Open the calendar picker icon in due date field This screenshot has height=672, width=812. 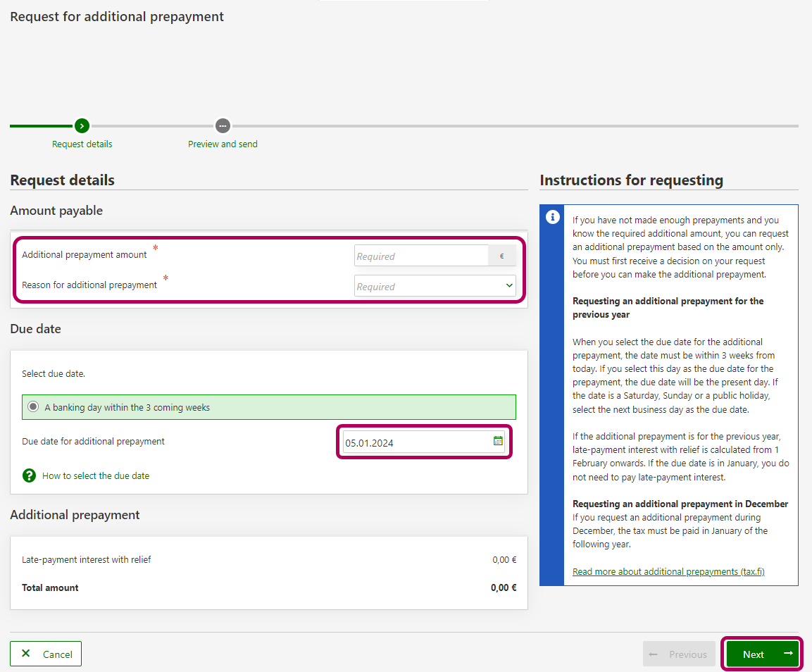pos(498,441)
